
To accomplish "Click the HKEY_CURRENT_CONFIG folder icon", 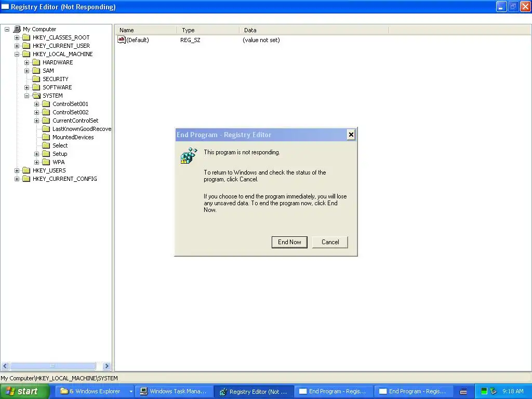I will 26,179.
